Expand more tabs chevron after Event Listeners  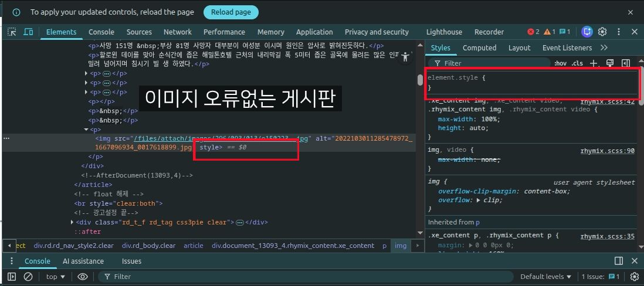tap(604, 48)
